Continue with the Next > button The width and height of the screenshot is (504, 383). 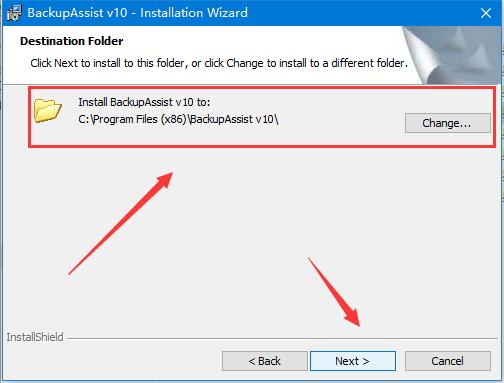353,361
